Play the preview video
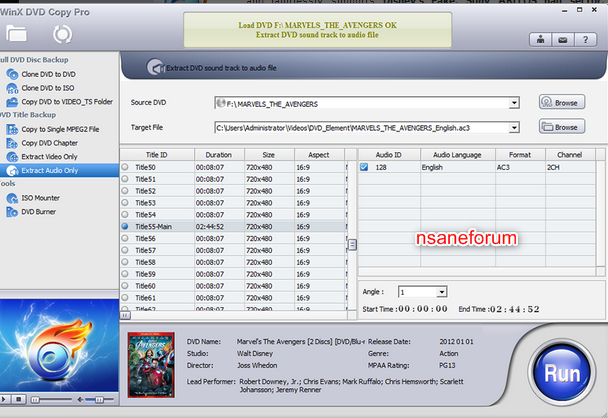 tap(5, 399)
